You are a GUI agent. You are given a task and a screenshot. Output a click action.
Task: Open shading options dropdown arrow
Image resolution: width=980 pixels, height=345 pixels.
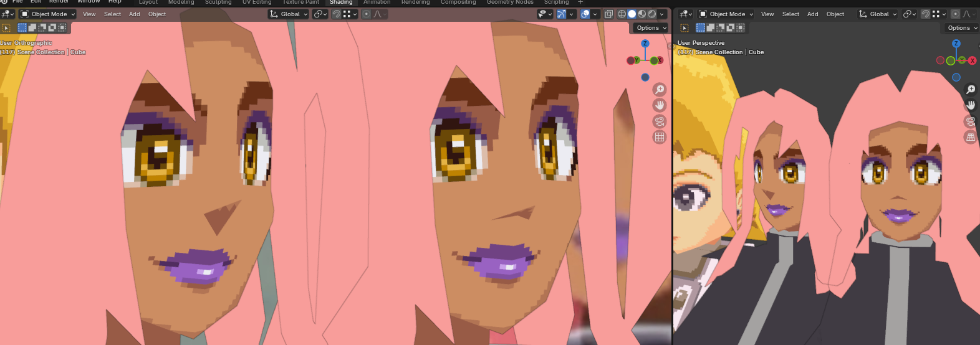(x=662, y=14)
